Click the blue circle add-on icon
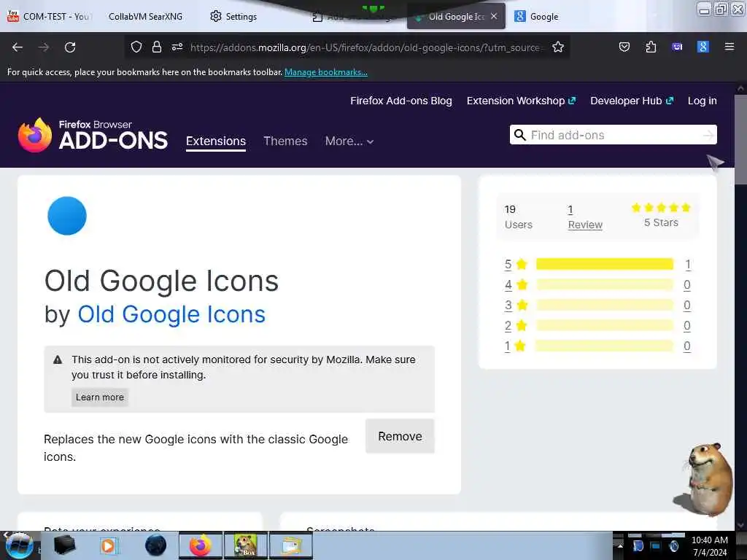The width and height of the screenshot is (747, 560). tap(67, 216)
